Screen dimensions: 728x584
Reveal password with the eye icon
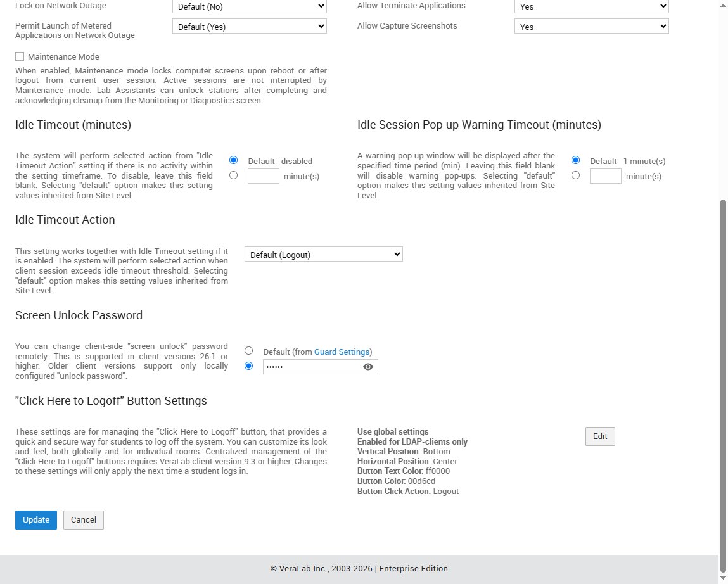pos(367,367)
